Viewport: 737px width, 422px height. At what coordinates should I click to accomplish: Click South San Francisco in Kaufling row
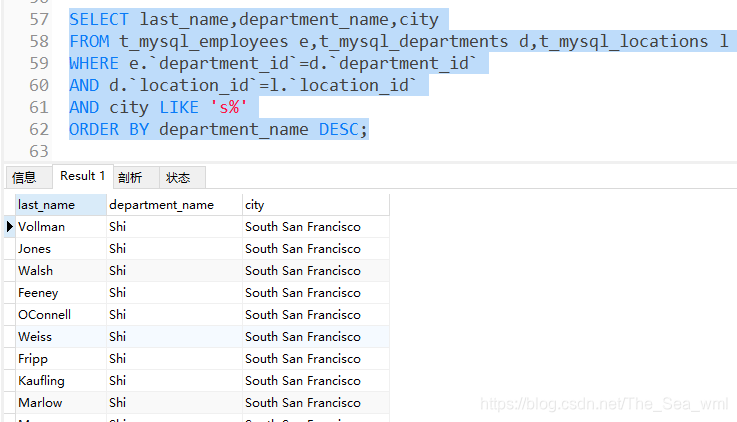coord(316,381)
